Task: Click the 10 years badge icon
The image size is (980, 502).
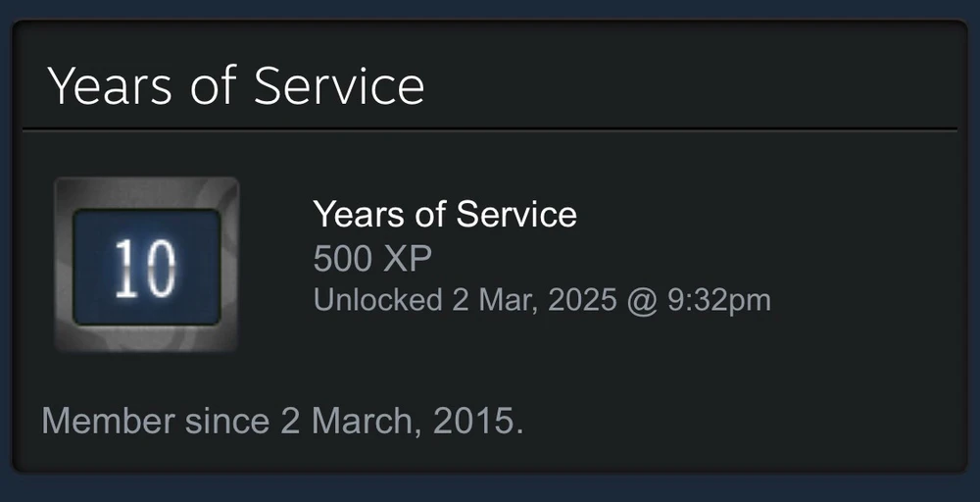Action: 146,265
